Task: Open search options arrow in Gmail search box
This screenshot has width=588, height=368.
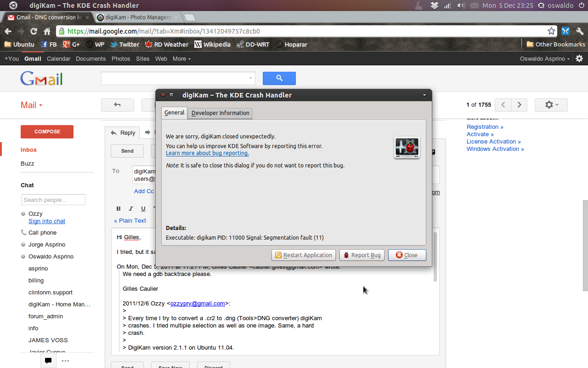Action: (x=250, y=78)
